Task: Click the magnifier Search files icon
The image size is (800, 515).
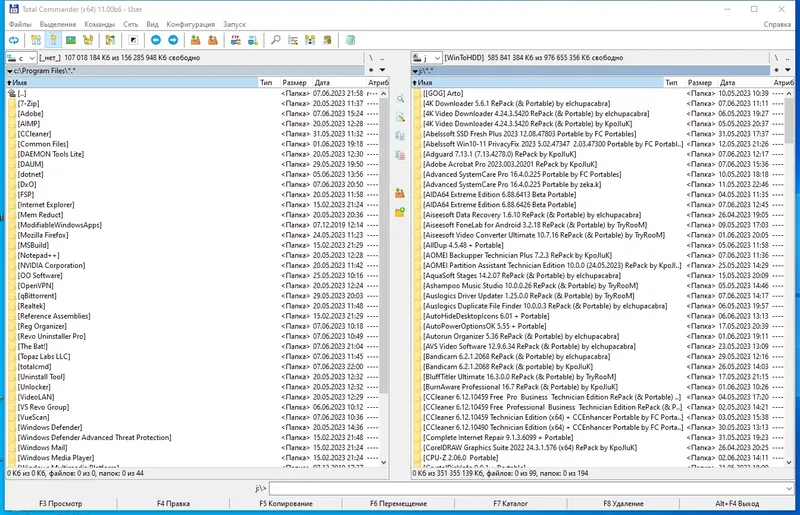Action: pos(276,40)
